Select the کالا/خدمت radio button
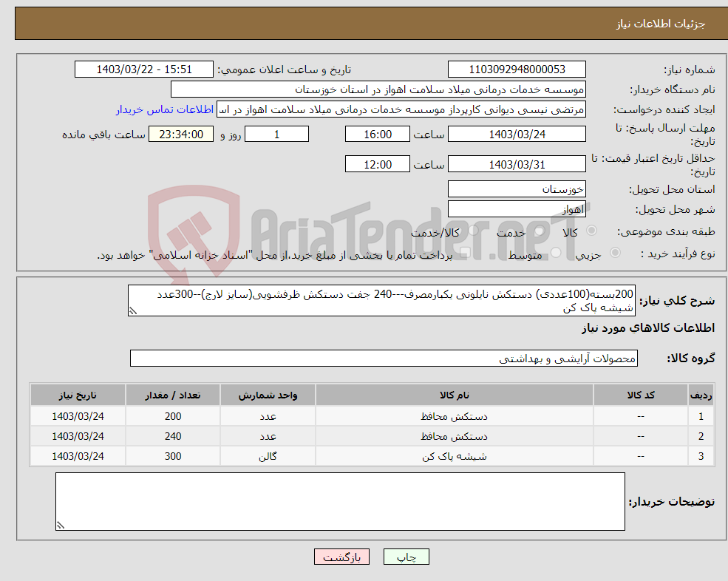 point(473,231)
